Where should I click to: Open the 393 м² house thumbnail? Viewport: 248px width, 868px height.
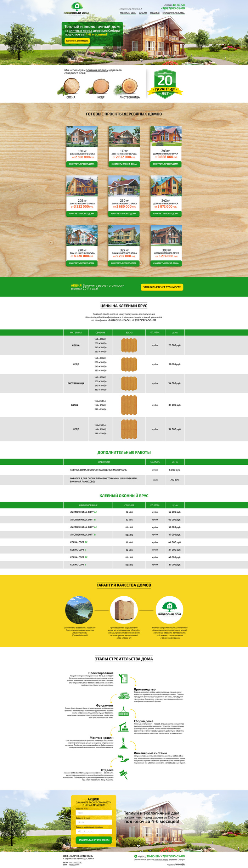166,235
